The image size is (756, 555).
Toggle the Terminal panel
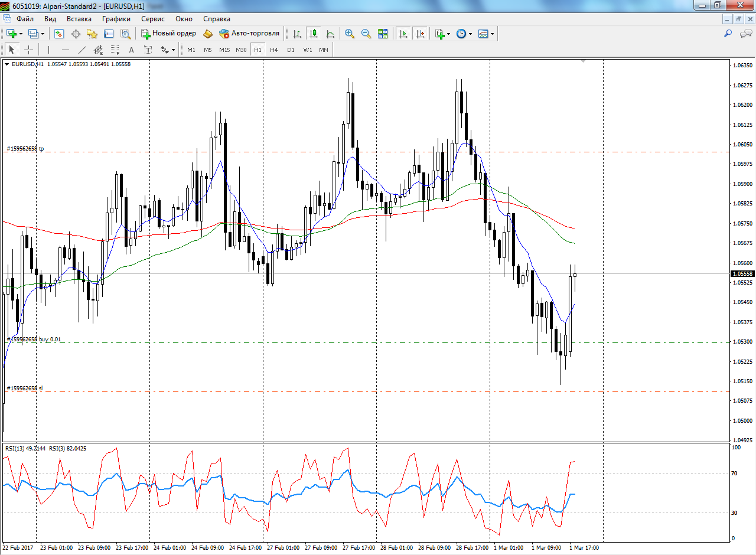click(109, 34)
